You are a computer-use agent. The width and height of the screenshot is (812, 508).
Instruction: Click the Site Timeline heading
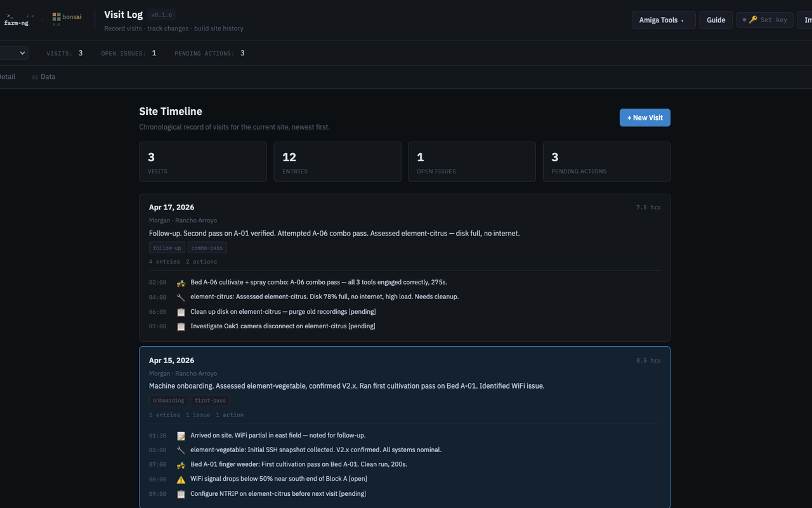tap(171, 111)
